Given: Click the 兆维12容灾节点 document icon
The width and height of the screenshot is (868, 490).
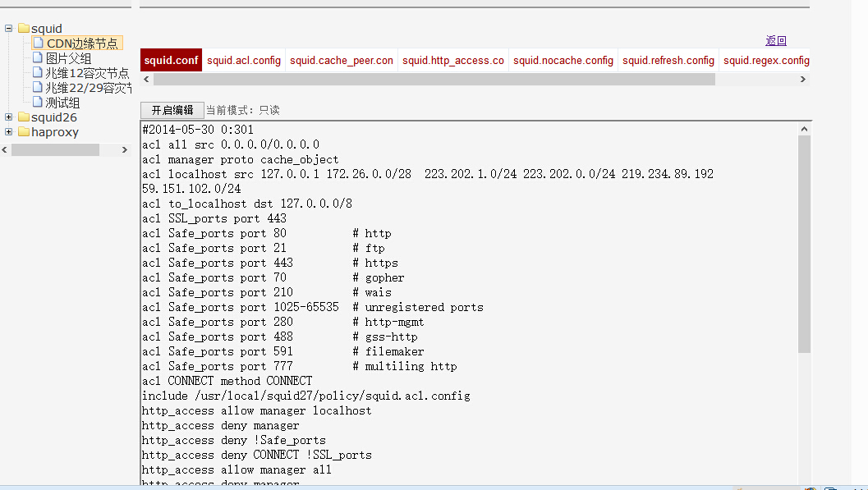Looking at the screenshot, I should [38, 72].
